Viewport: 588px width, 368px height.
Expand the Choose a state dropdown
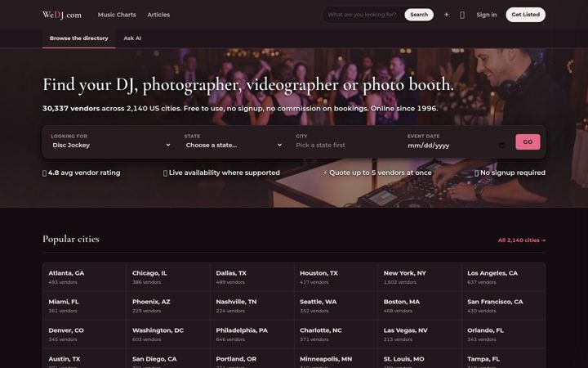tap(234, 146)
